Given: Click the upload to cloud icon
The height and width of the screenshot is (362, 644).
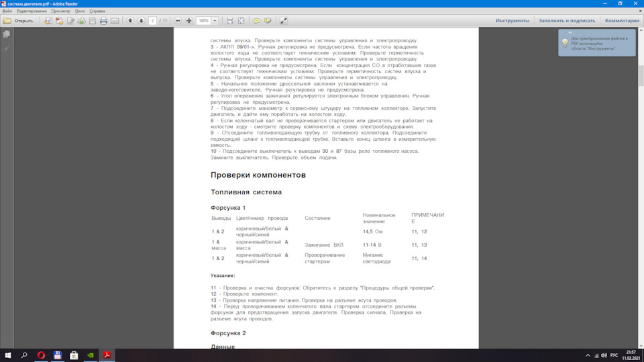Looking at the screenshot, I should pyautogui.click(x=81, y=21).
